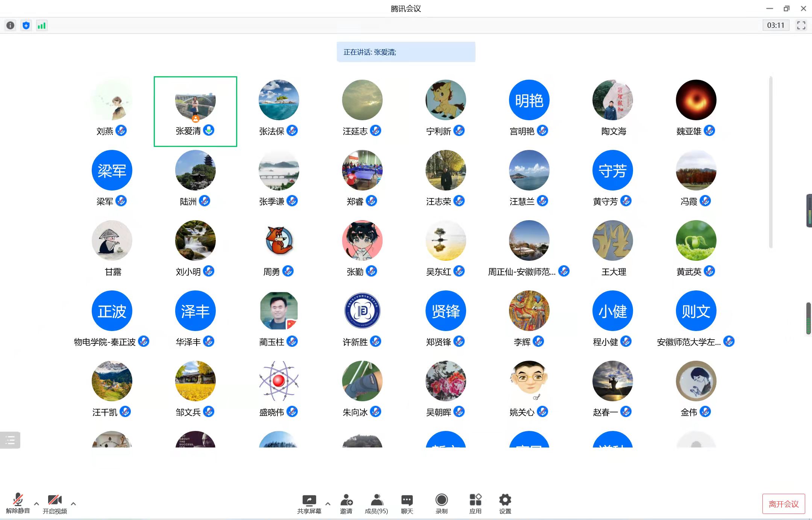This screenshot has height=520, width=812.
Task: Click 共享屏幕 share screen button
Action: click(x=309, y=504)
